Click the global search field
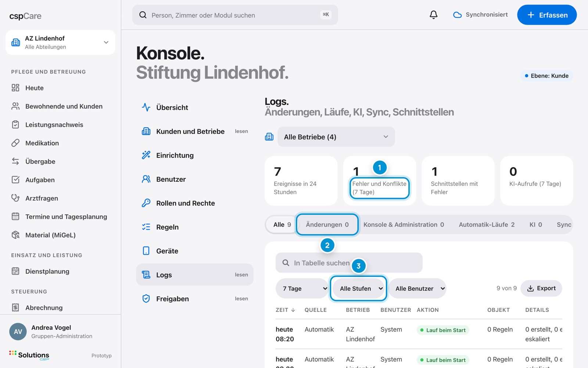Viewport: 588px width, 368px height. pos(235,15)
